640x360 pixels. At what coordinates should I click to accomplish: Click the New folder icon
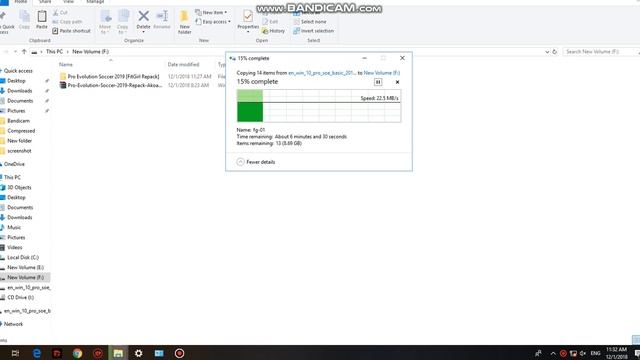[184, 17]
